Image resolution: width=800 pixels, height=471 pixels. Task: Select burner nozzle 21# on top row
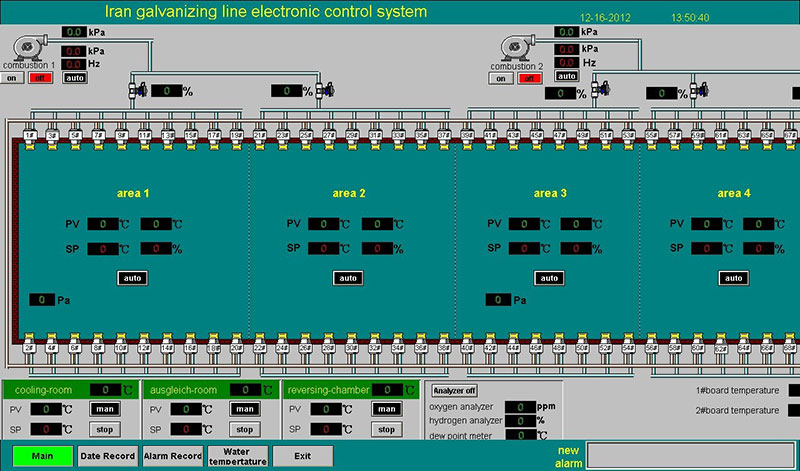(x=260, y=137)
